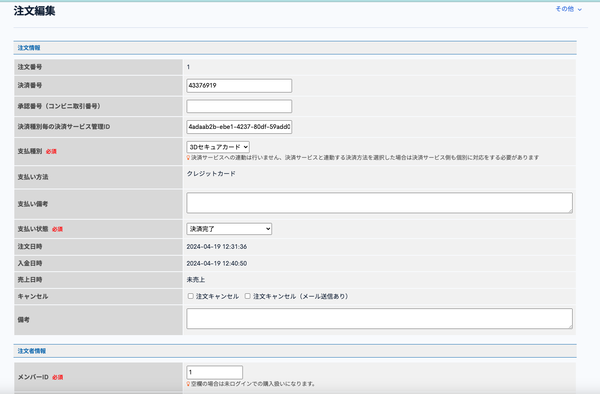Open the 支払種別 3Dセキュアカード dropdown

coord(218,147)
